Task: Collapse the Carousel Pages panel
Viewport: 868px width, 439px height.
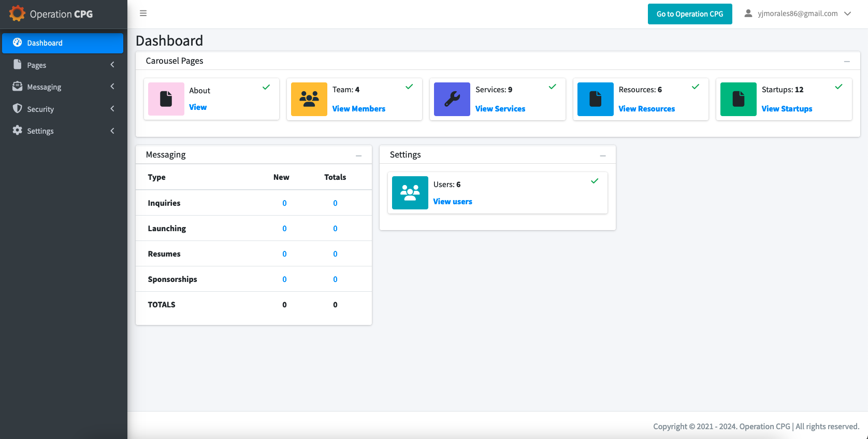Action: pyautogui.click(x=847, y=61)
